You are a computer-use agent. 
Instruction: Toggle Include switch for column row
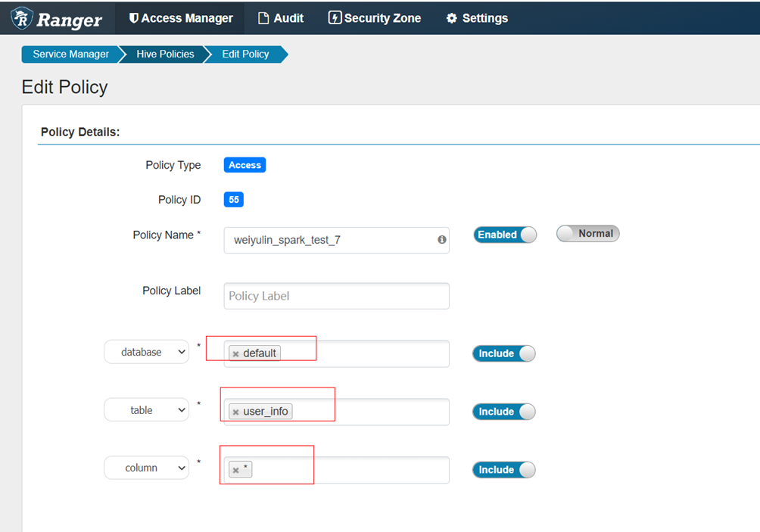coord(503,470)
